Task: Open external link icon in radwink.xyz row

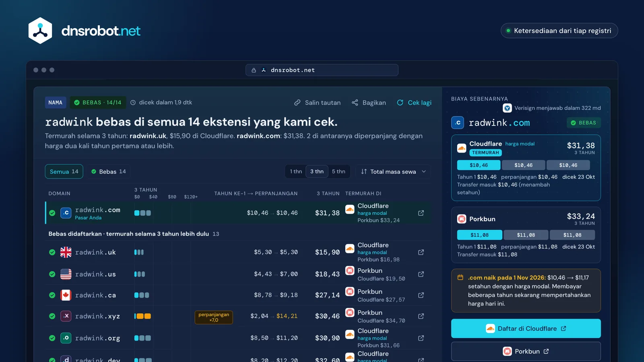Action: (x=421, y=316)
